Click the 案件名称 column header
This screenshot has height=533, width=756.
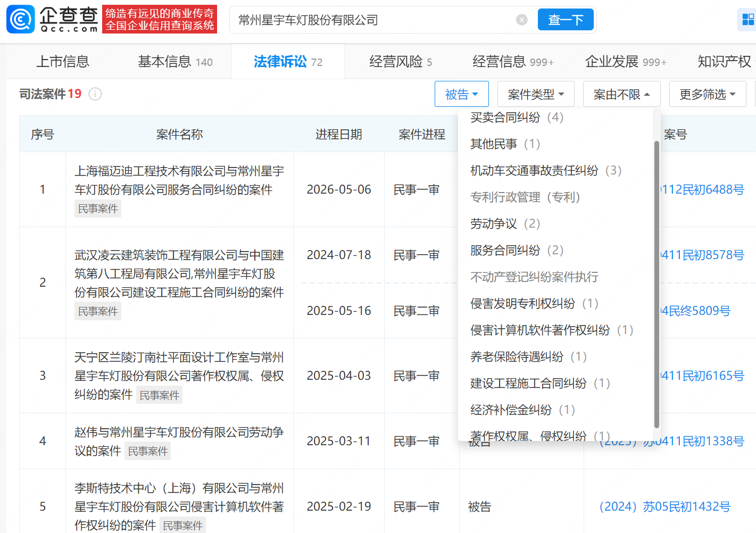[x=180, y=135]
